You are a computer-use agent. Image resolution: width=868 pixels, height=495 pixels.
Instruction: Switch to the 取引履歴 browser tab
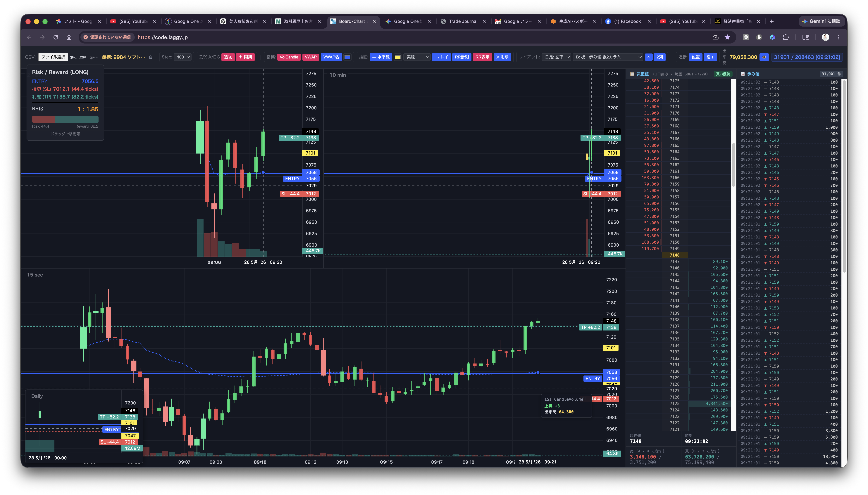(298, 21)
